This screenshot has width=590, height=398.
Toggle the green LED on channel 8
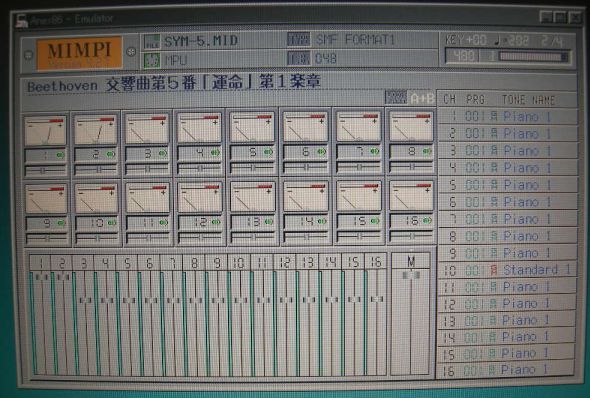coord(427,151)
